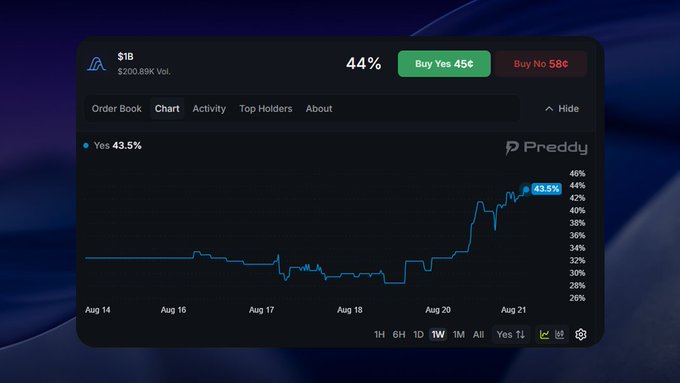680x383 pixels.
Task: Set chart range to 1D
Action: [418, 334]
